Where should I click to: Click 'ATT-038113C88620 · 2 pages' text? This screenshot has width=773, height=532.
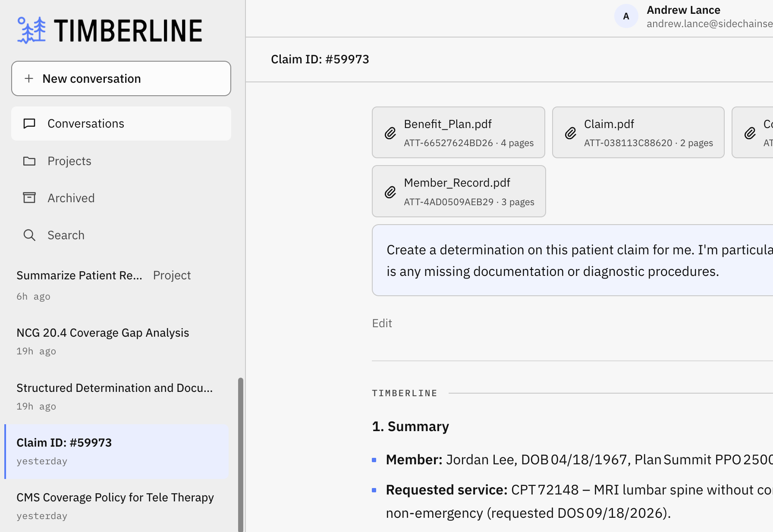648,143
